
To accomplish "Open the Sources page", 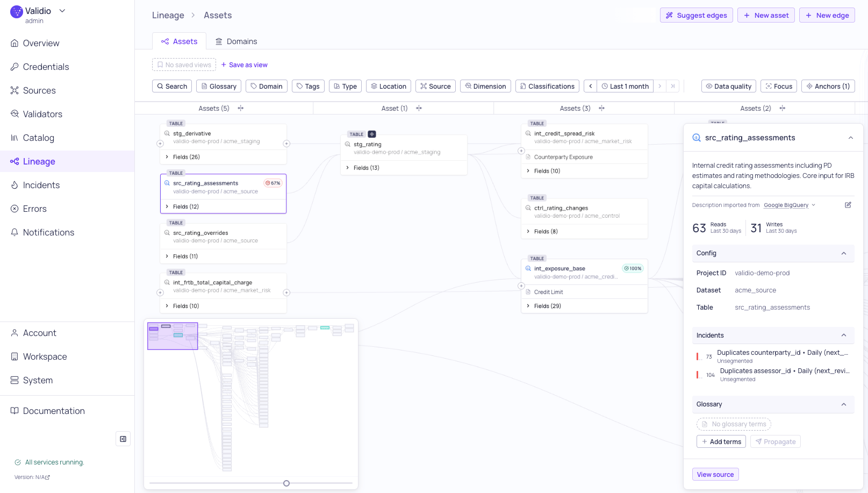I will point(39,90).
